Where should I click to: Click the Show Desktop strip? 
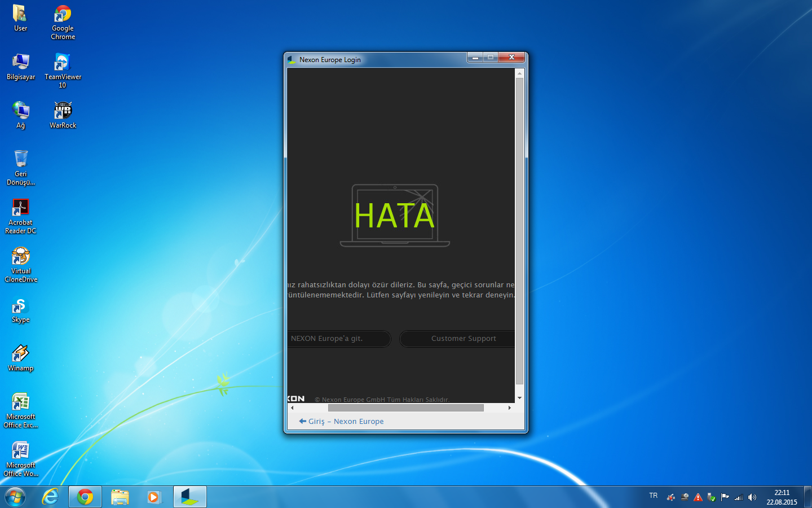click(x=808, y=497)
